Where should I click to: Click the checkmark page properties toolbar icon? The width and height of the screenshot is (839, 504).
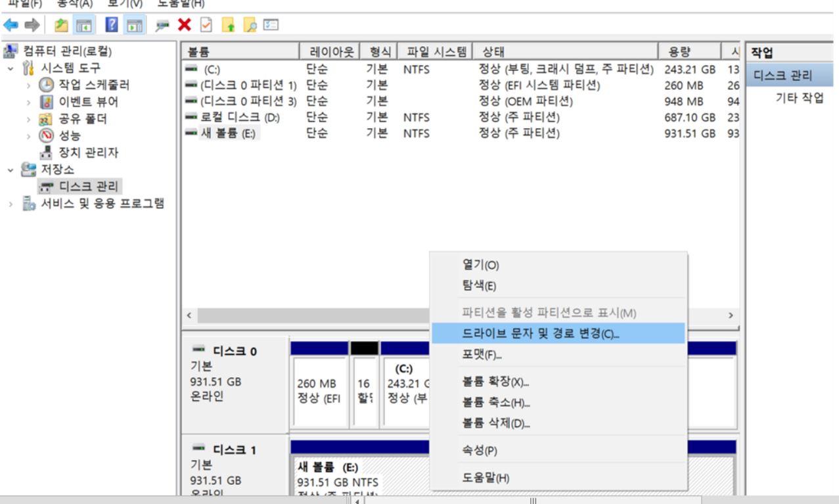[206, 26]
